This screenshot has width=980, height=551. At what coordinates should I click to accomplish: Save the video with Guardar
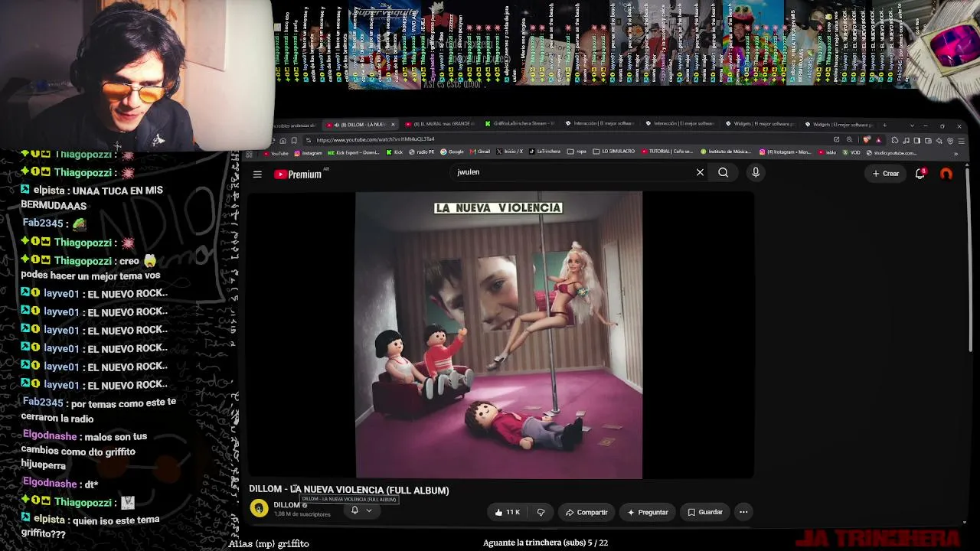705,512
